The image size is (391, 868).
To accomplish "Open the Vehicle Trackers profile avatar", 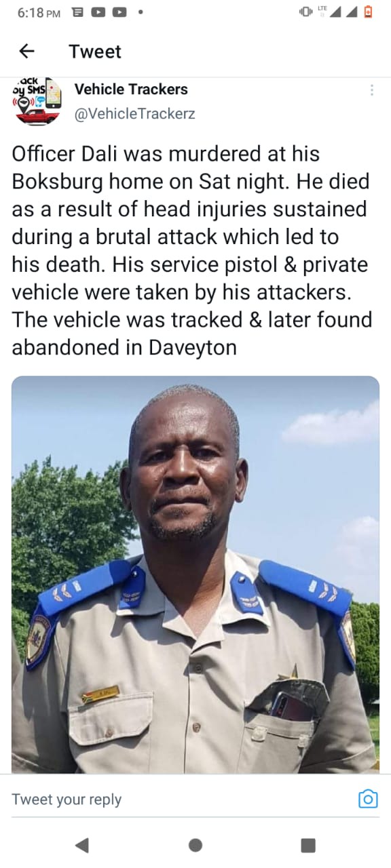I will (37, 102).
